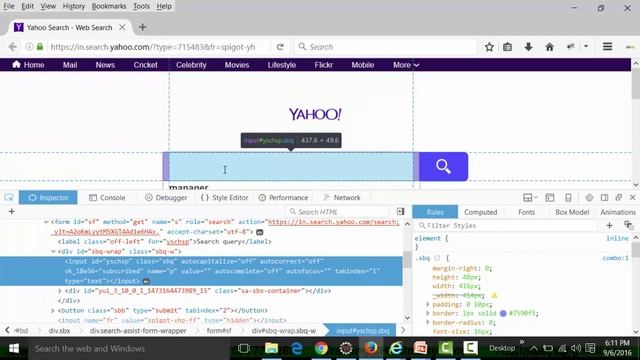Highlight elements matching .sbq selector
Screen dimensions: 640x360
tap(437, 258)
